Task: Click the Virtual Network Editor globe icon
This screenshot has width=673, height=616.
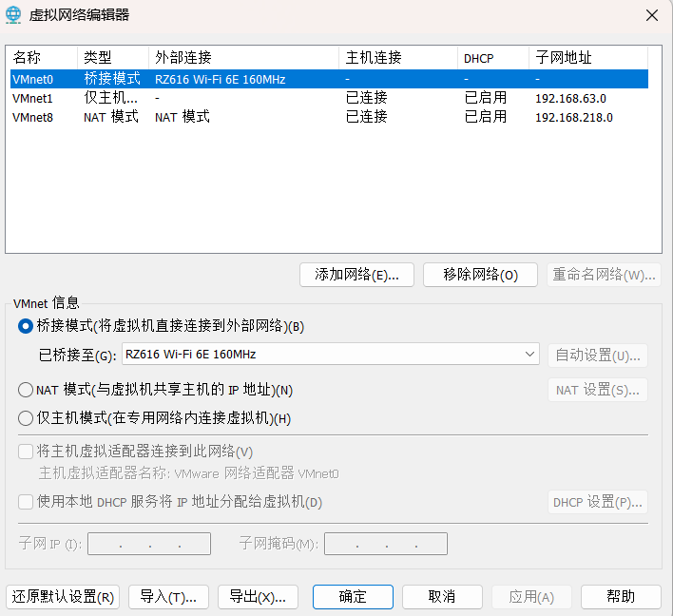Action: click(13, 14)
